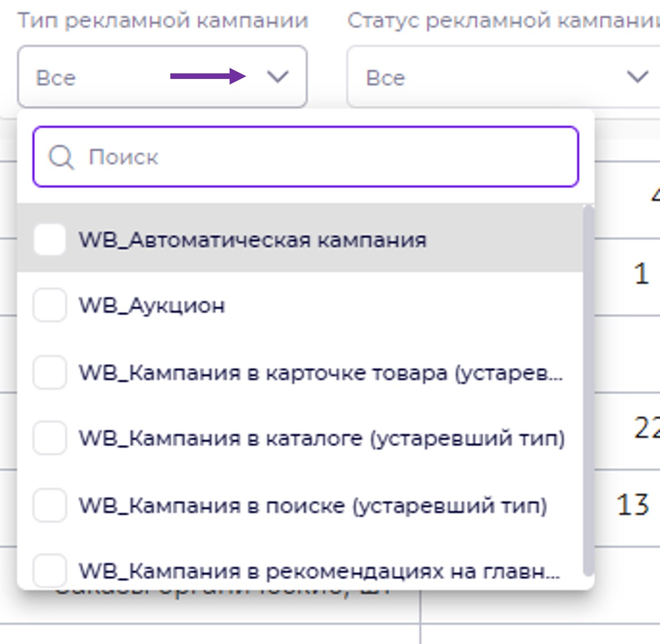
Task: Toggle checkbox for WB_Кампания в поиске
Action: (x=50, y=505)
